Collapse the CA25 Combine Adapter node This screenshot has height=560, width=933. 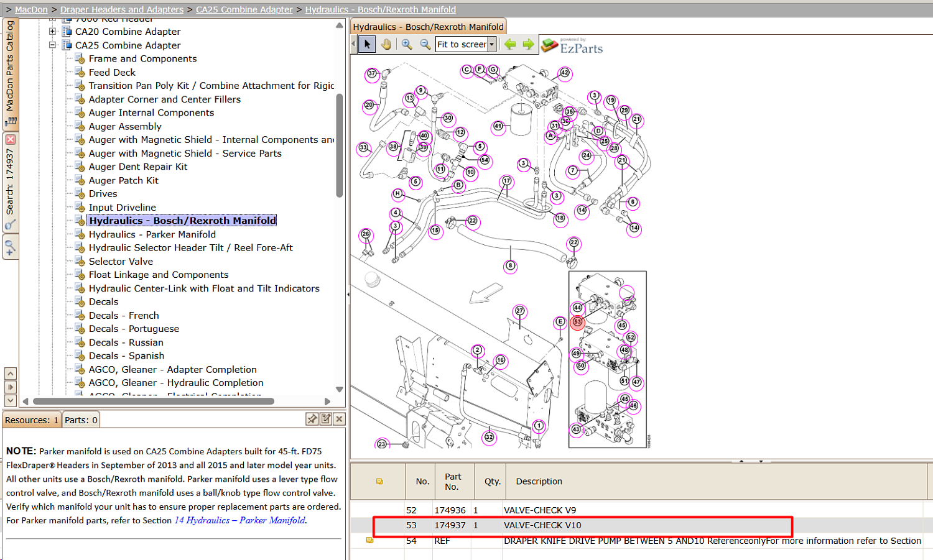53,45
